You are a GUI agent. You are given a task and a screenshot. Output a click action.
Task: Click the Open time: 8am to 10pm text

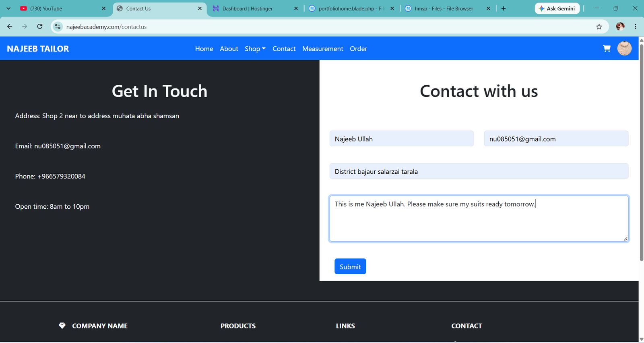52,206
